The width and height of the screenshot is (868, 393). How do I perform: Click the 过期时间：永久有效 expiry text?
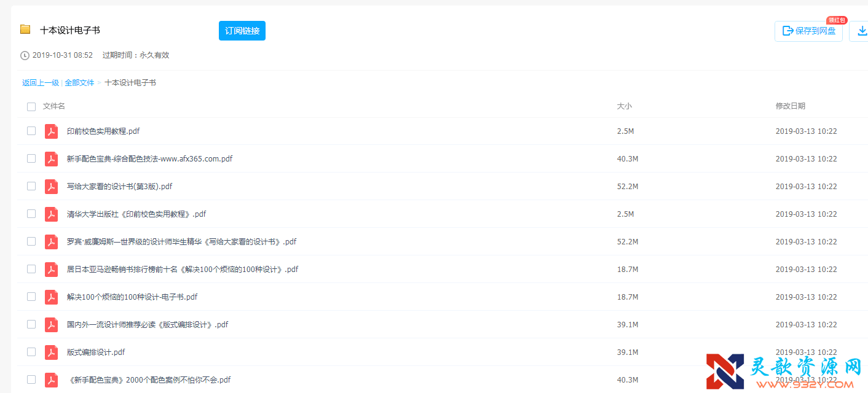coord(136,55)
